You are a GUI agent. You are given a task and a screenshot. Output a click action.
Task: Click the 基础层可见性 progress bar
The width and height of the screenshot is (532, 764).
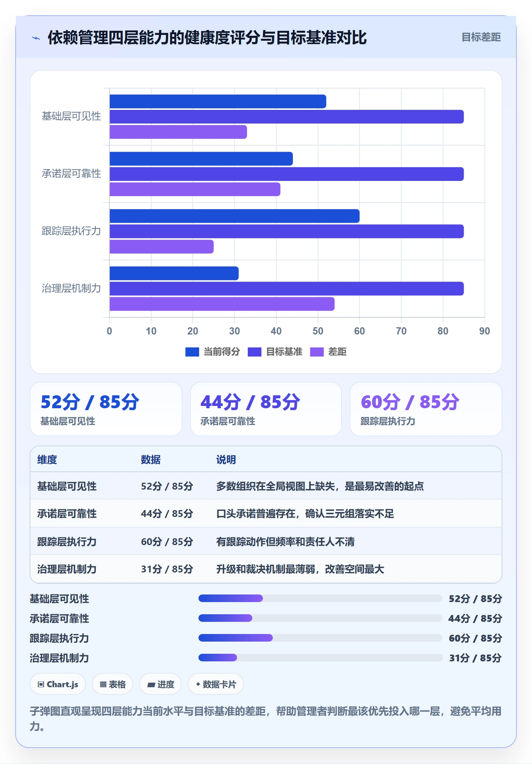tap(320, 598)
